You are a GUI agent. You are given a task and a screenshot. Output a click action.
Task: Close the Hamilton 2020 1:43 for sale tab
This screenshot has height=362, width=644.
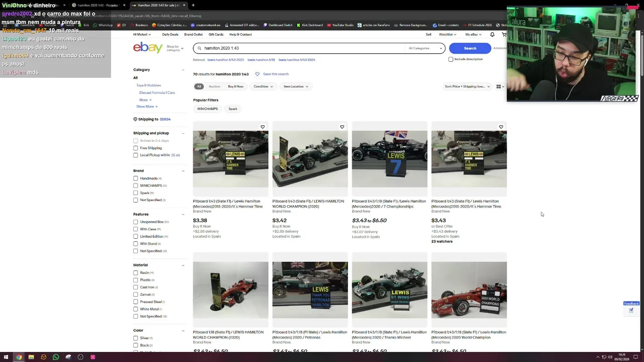pos(184,5)
